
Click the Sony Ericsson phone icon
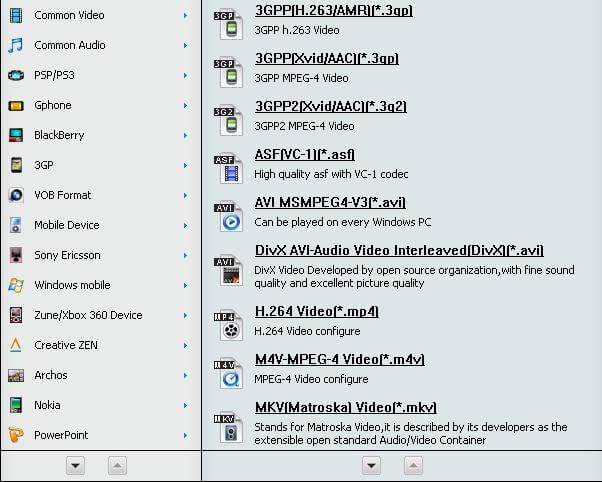(16, 255)
